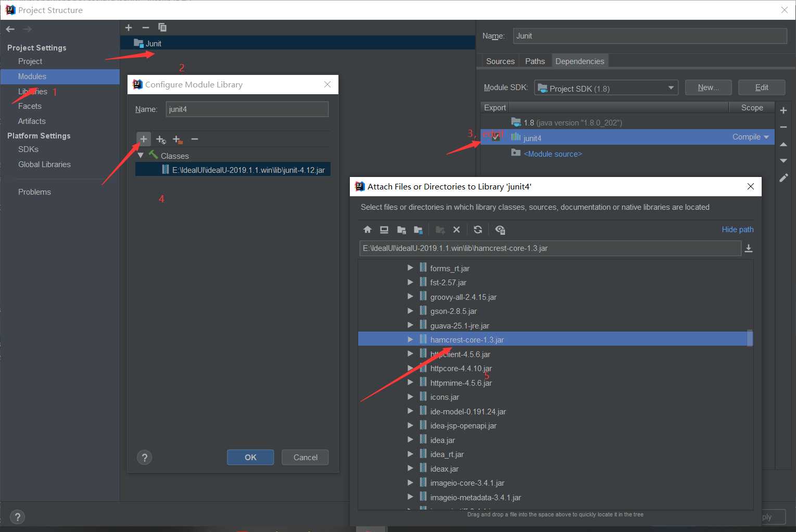This screenshot has width=796, height=532.
Task: Click the path field in Attach Files dialog
Action: [x=550, y=248]
